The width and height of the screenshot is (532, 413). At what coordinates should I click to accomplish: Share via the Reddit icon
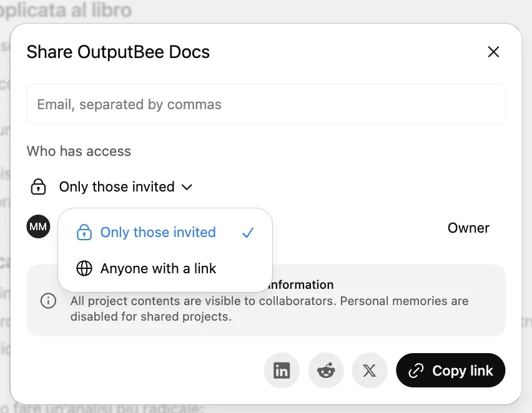326,371
